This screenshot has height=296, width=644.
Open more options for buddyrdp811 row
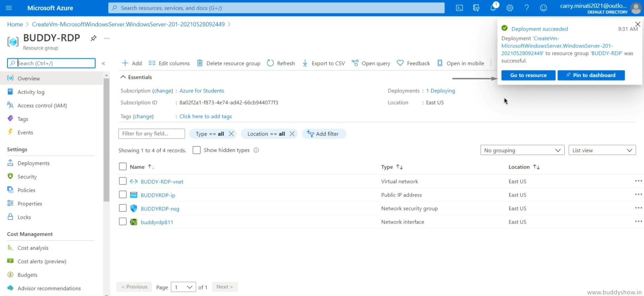(x=638, y=222)
